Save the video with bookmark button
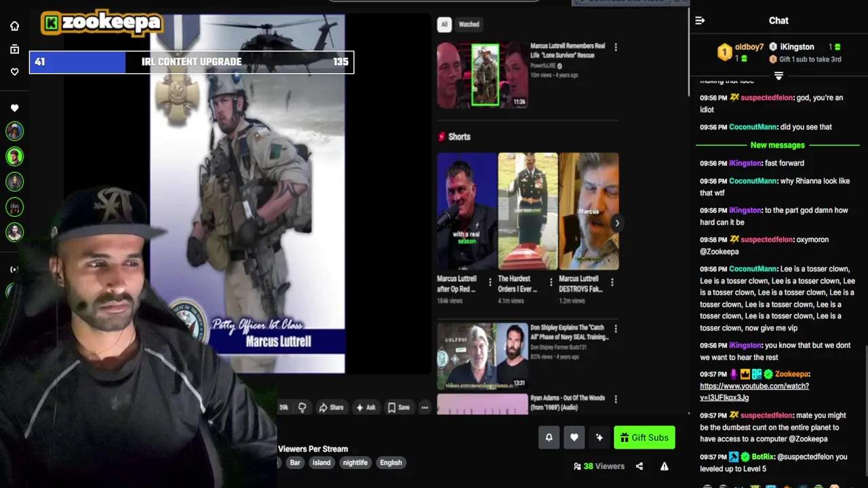 pyautogui.click(x=399, y=407)
